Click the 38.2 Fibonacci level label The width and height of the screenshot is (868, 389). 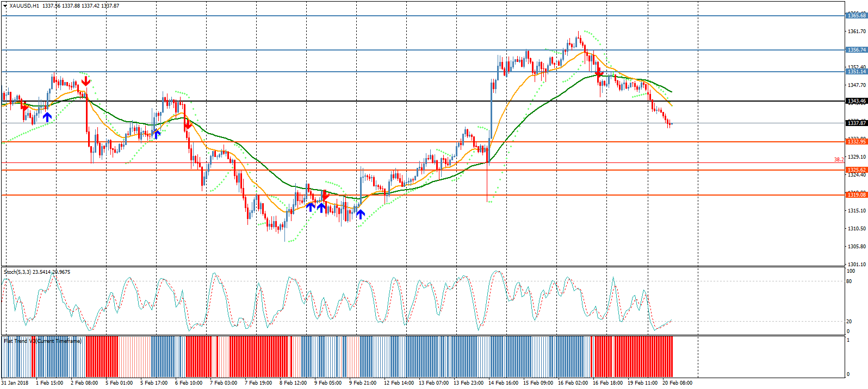click(x=839, y=160)
